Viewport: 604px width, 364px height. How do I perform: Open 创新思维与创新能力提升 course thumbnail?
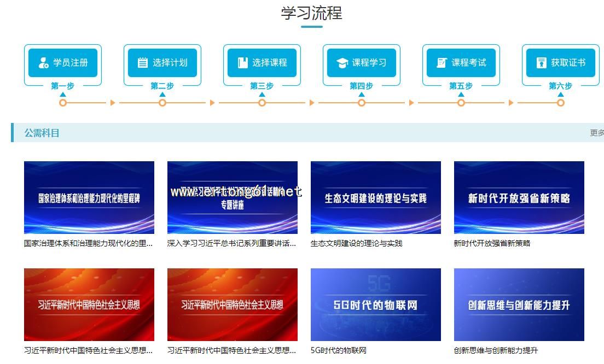click(x=519, y=304)
